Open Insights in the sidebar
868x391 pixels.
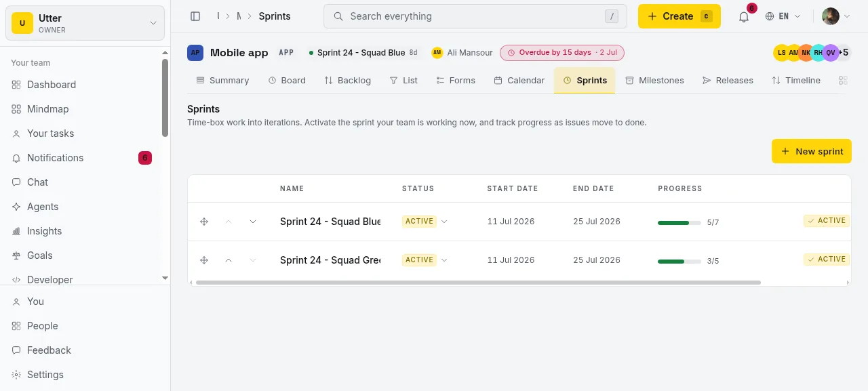[x=81, y=231]
